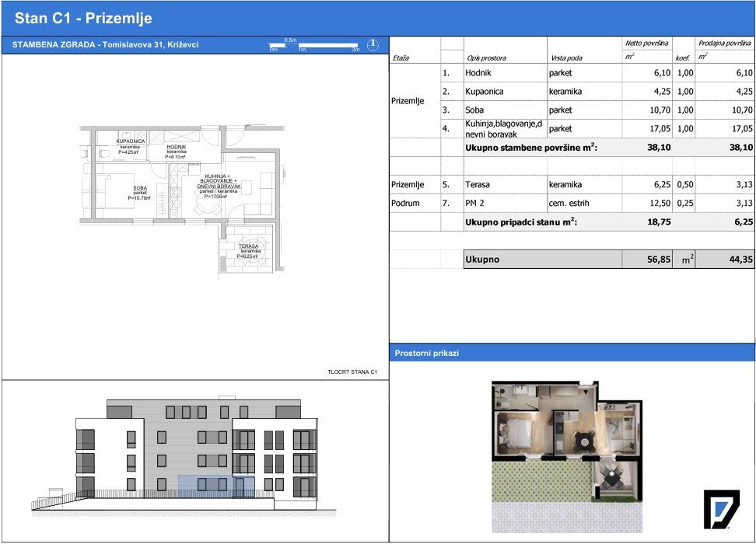
Task: Select the Hodnik row in table
Action: (572, 73)
